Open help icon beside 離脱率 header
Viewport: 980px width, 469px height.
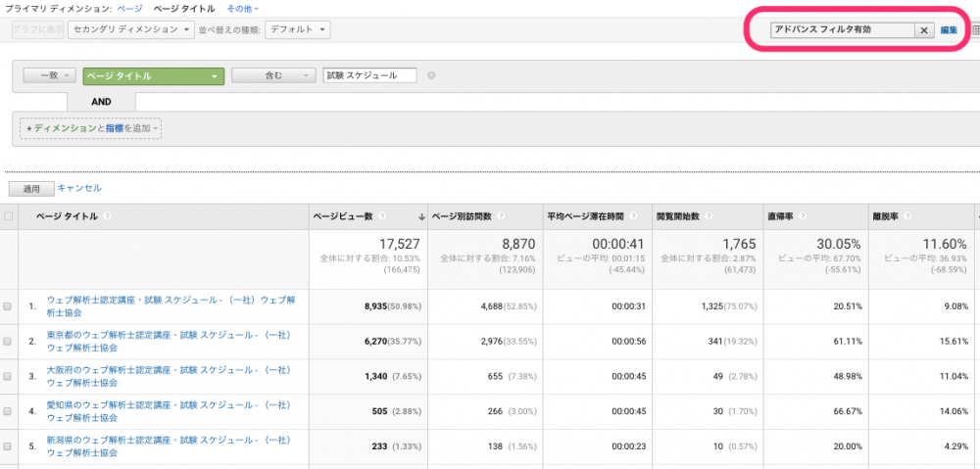pyautogui.click(x=907, y=216)
